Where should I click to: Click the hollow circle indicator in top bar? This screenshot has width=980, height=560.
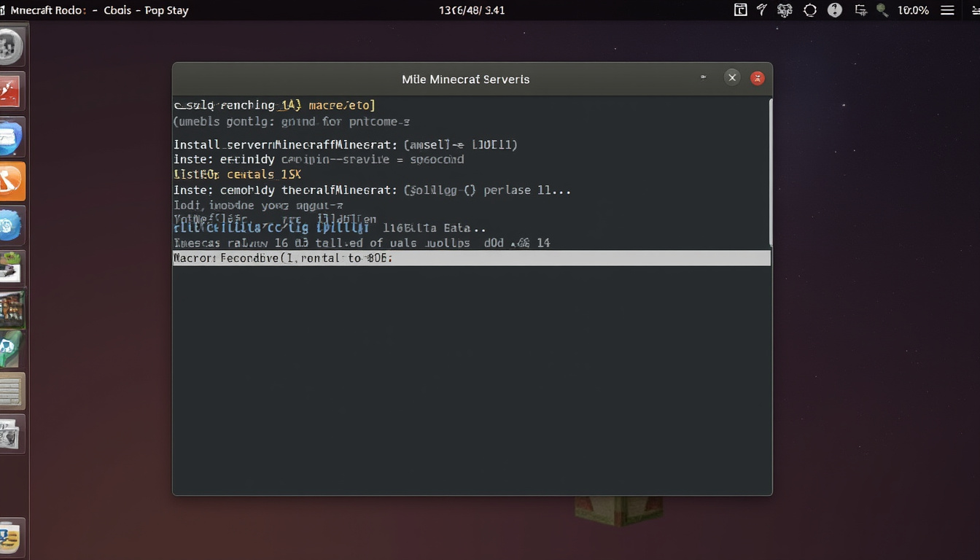point(810,10)
